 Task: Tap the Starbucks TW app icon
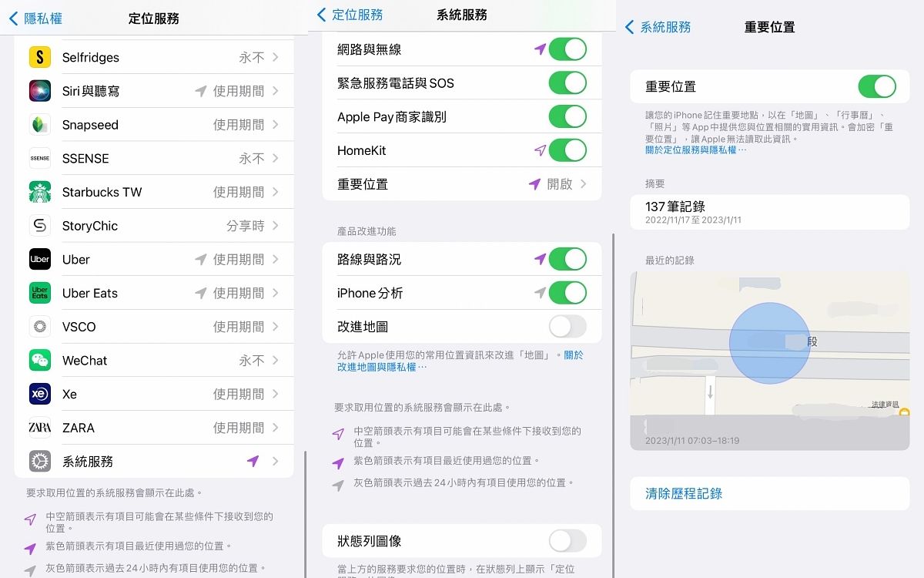click(x=40, y=192)
